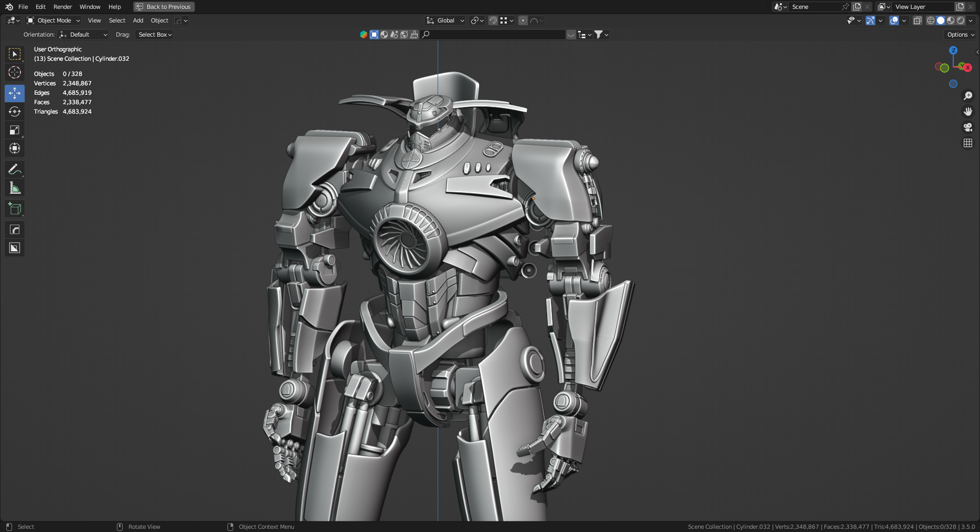980x532 pixels.
Task: Select the rounded-corner tool icon
Action: pos(15,229)
